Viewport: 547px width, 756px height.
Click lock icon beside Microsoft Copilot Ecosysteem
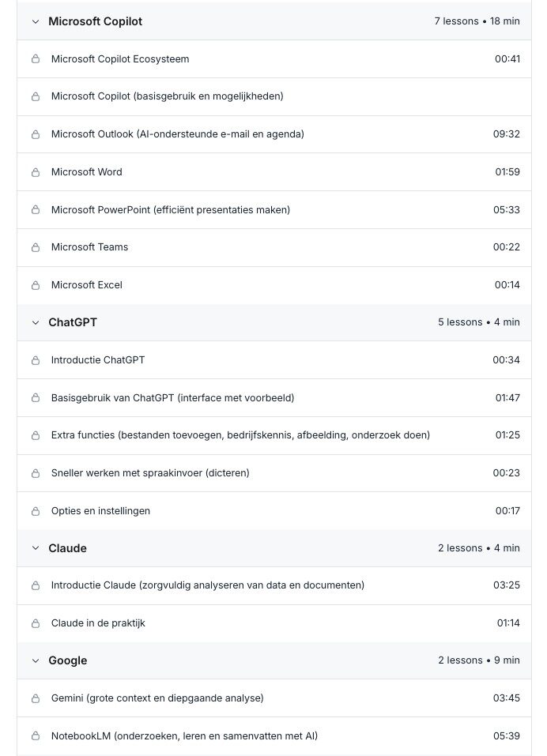(x=36, y=59)
